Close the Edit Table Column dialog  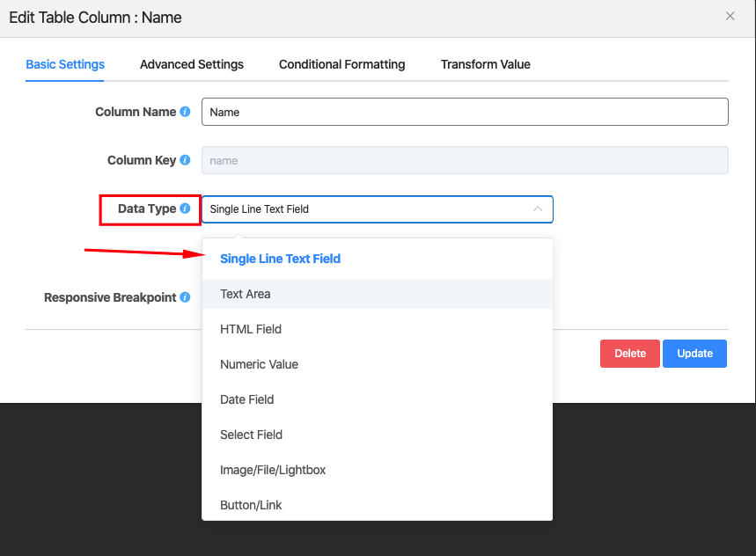pos(730,16)
